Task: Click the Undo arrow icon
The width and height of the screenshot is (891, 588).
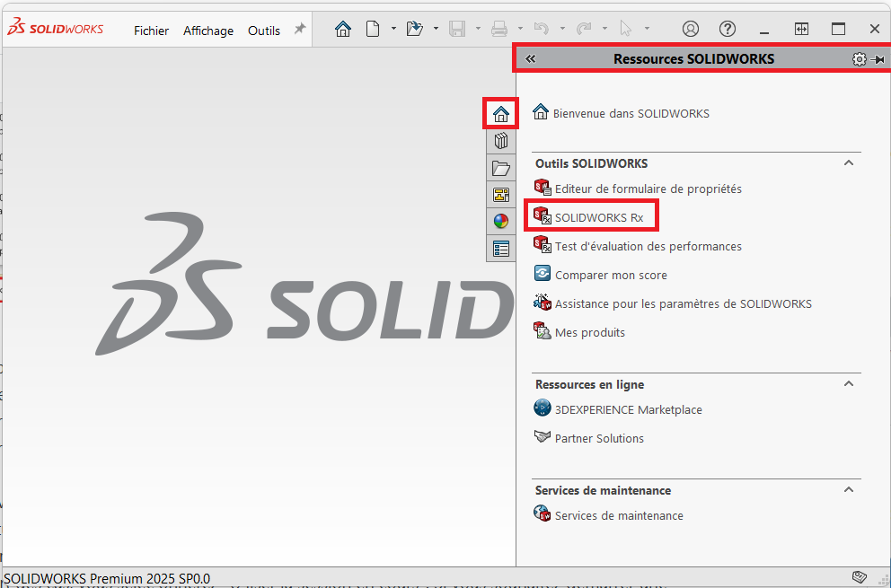Action: point(541,29)
